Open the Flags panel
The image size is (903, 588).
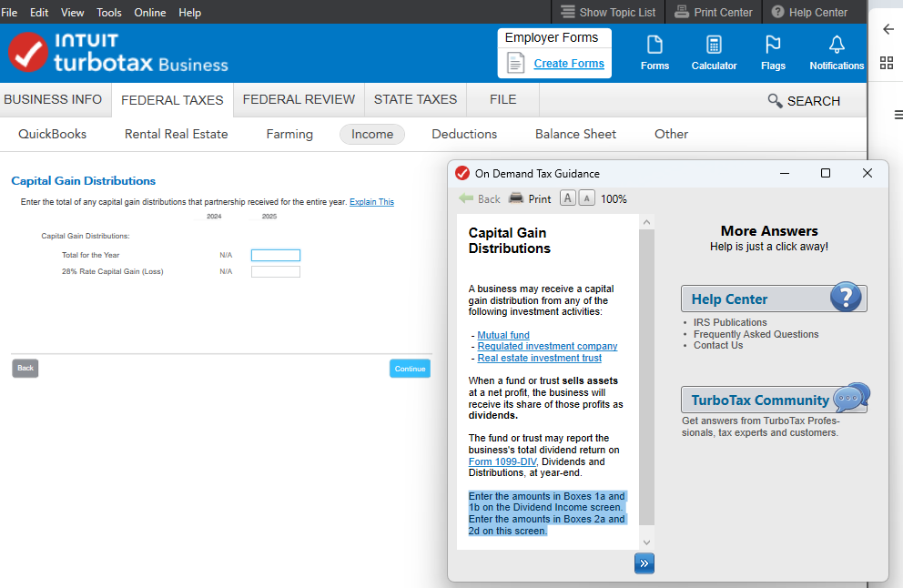coord(773,53)
